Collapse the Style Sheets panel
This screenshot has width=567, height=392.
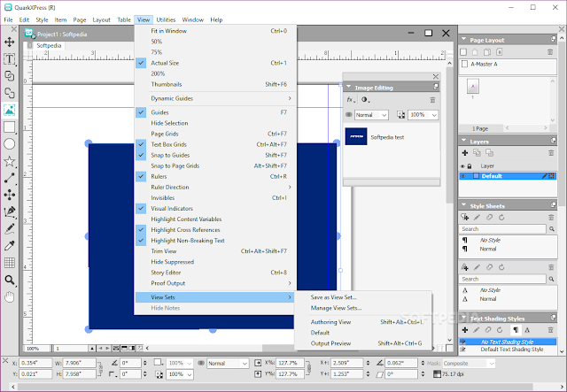pos(463,205)
